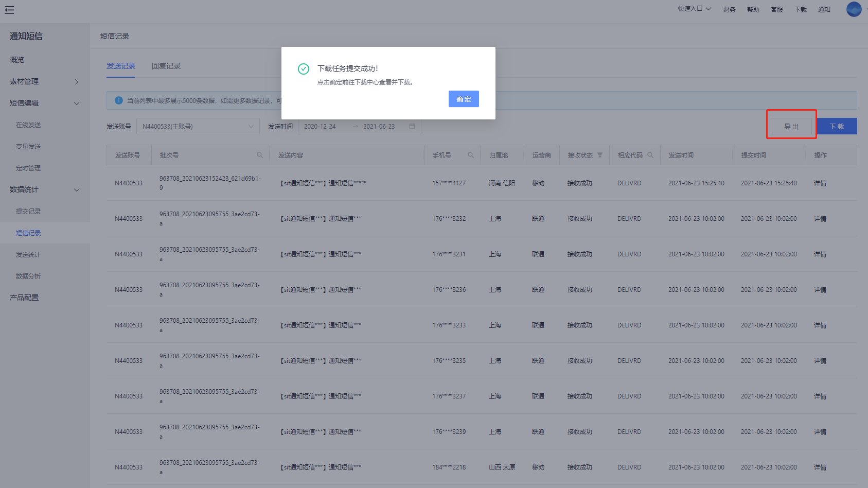Open 详情 for the 176****3237 row
This screenshot has width=868, height=488.
(820, 396)
